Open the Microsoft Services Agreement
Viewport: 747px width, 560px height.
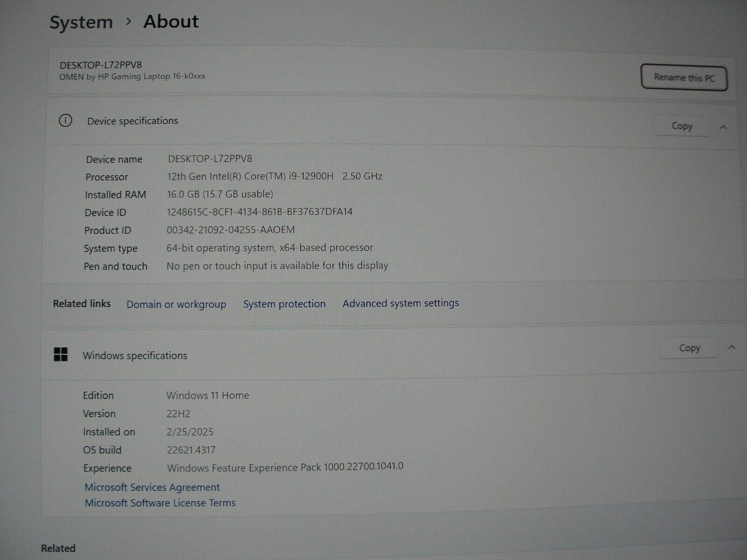152,487
